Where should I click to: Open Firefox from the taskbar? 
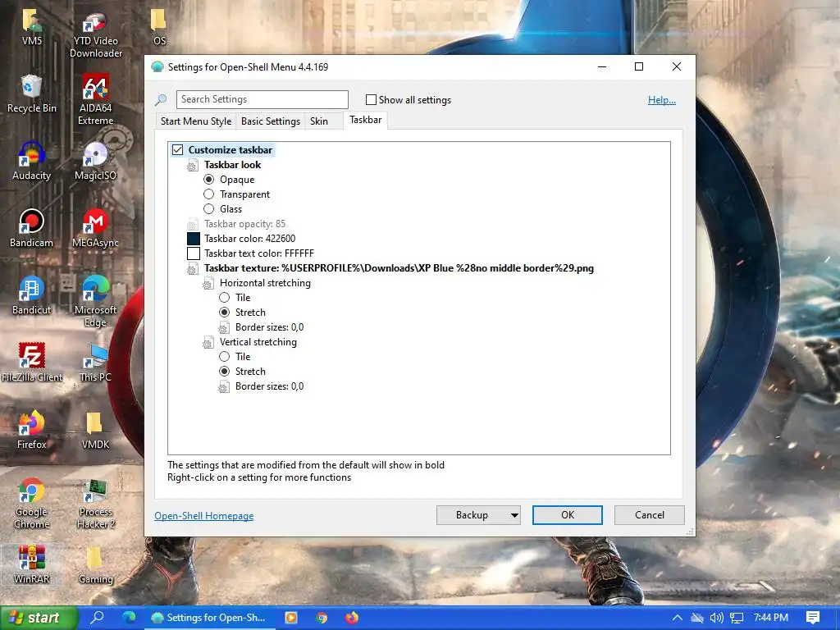coord(352,618)
